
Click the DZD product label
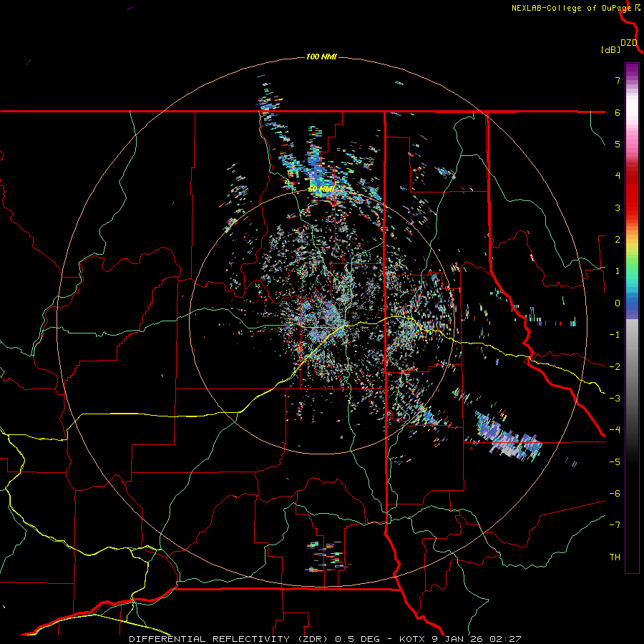coord(629,43)
